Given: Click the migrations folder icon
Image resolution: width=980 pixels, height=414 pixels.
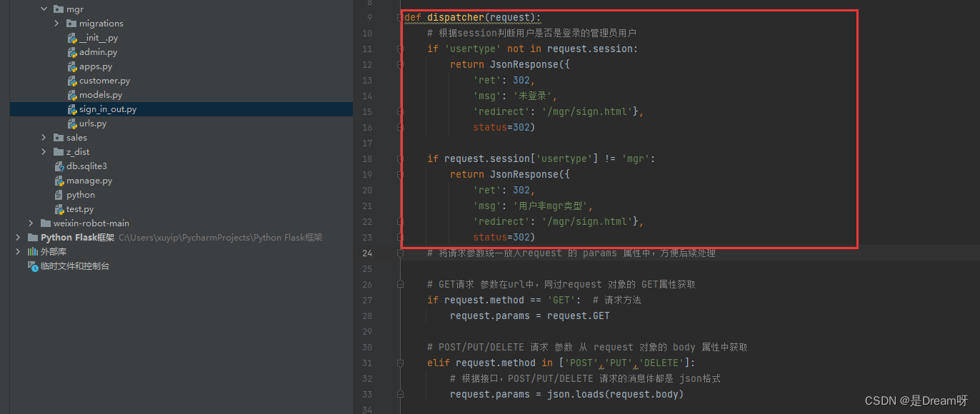Looking at the screenshot, I should 71,24.
